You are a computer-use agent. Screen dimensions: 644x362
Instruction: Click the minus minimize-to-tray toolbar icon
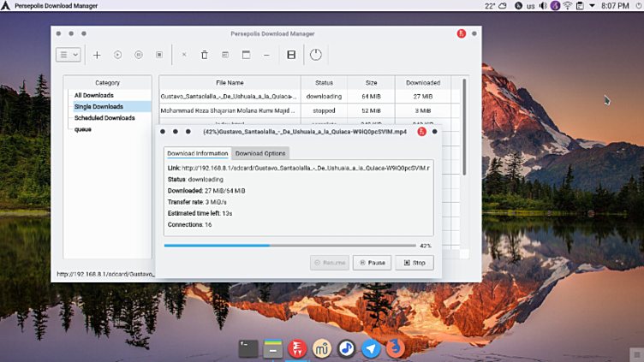266,55
